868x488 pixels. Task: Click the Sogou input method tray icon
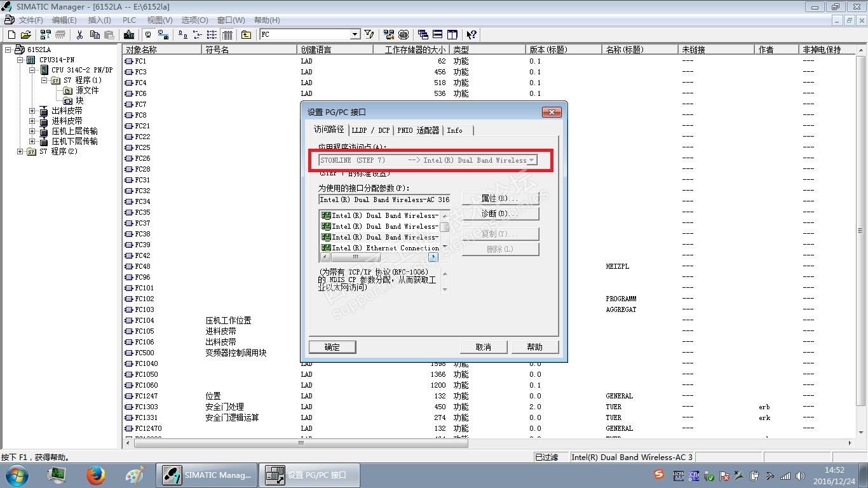pyautogui.click(x=659, y=475)
